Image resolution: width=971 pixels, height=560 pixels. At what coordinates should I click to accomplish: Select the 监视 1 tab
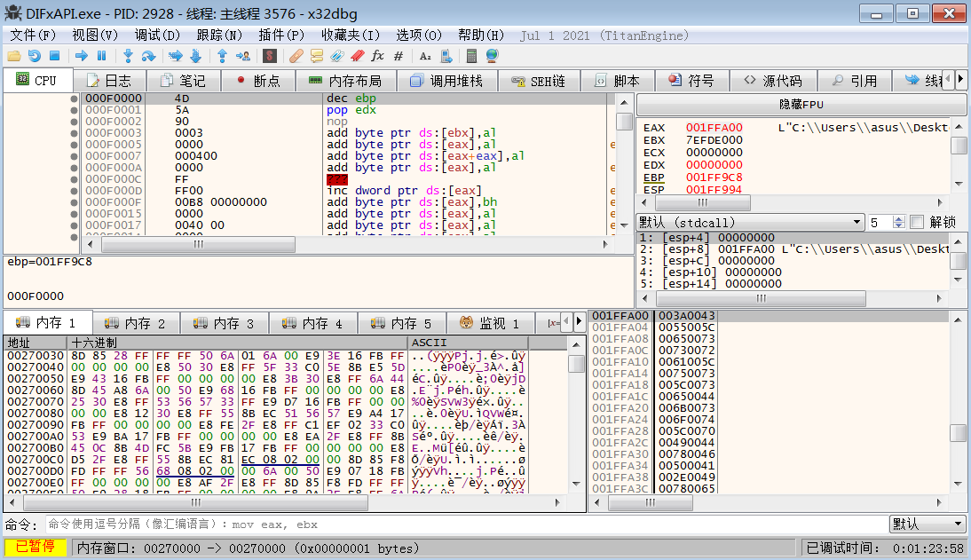click(490, 323)
